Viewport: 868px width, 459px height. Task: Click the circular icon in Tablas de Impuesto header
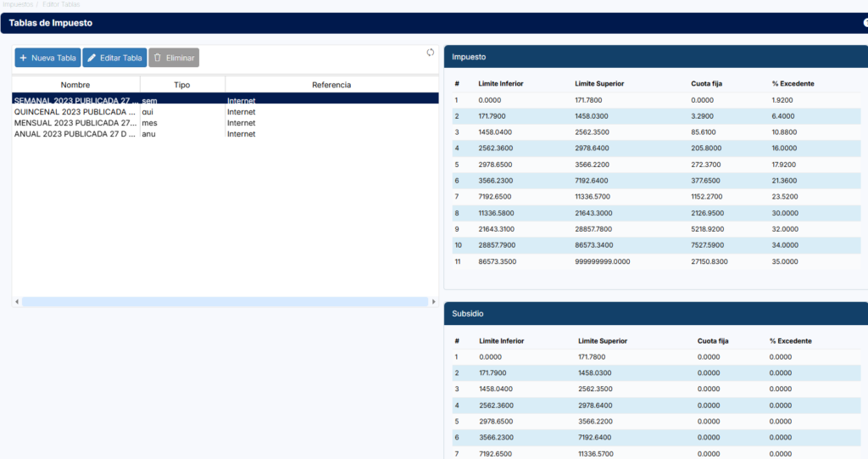click(x=865, y=23)
